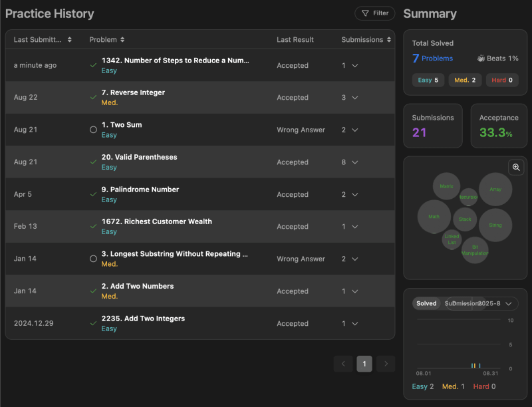Viewport: 532px width, 407px height.
Task: Click the green checkmark for Valid Parentheses
Action: tap(93, 162)
